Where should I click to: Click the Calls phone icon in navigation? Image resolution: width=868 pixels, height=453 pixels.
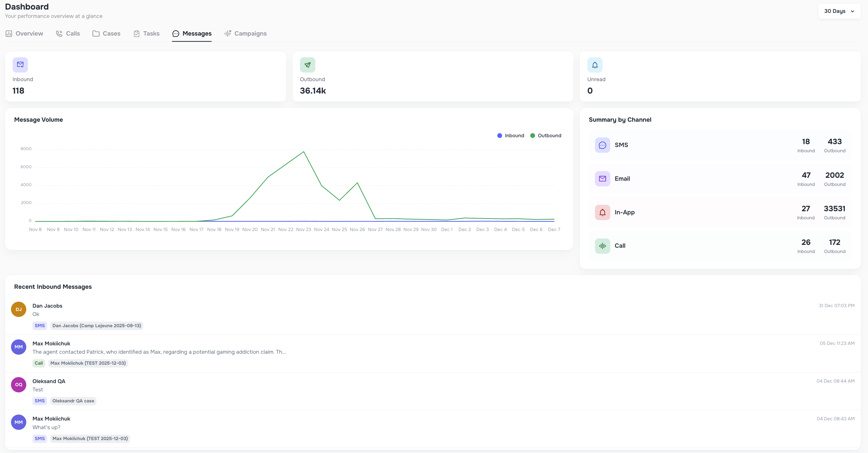click(59, 33)
